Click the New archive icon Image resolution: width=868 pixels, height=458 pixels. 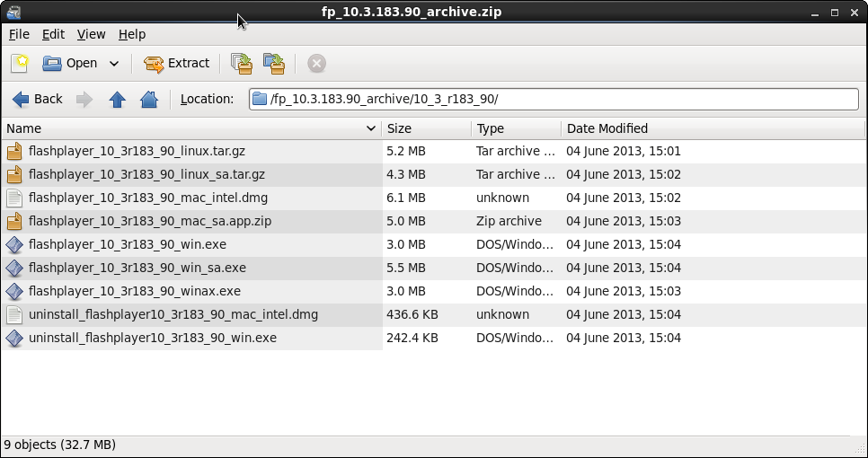[20, 63]
